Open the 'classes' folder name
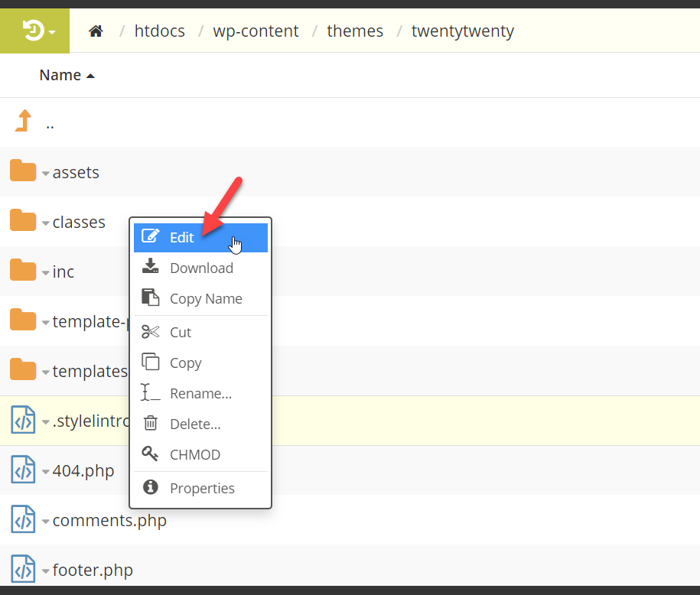Viewport: 700px width, 595px height. [x=79, y=222]
